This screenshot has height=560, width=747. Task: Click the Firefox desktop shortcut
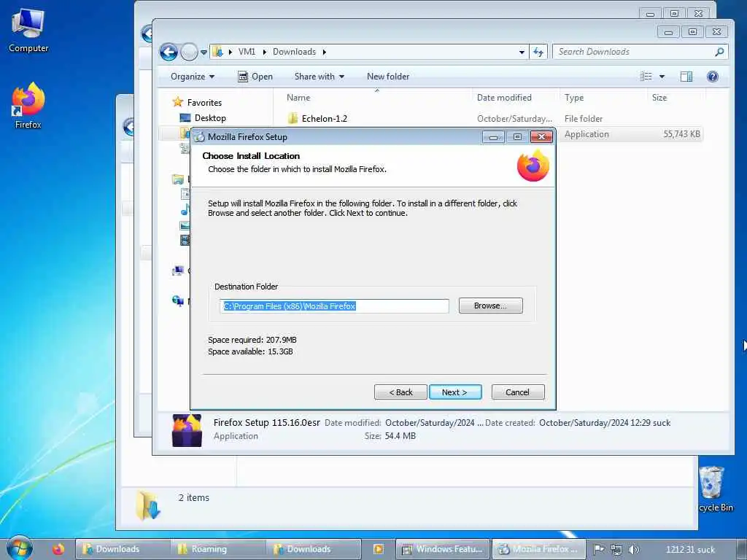28,106
